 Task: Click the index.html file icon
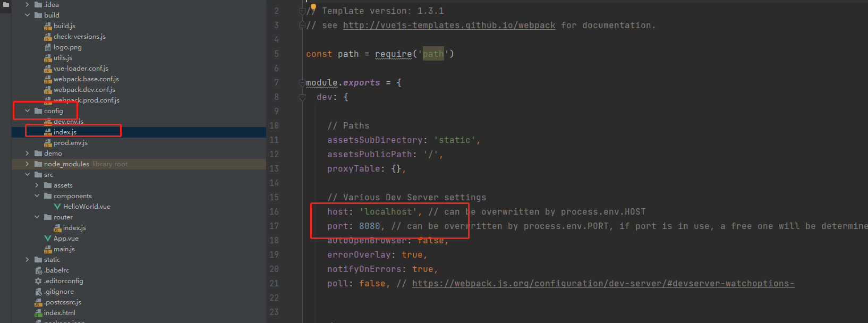pos(38,313)
